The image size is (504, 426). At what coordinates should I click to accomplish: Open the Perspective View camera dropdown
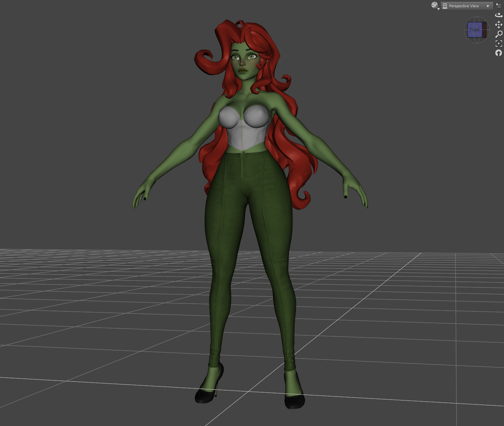click(x=467, y=6)
